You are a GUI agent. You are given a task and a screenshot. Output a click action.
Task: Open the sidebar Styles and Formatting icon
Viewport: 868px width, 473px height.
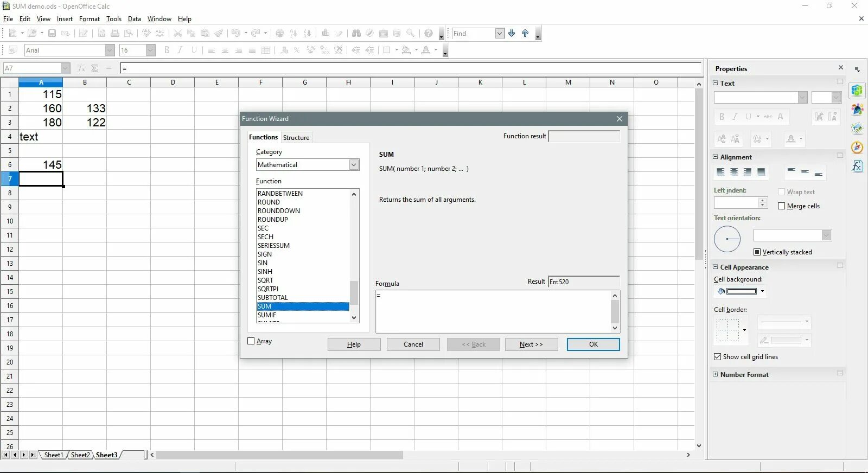[x=857, y=110]
